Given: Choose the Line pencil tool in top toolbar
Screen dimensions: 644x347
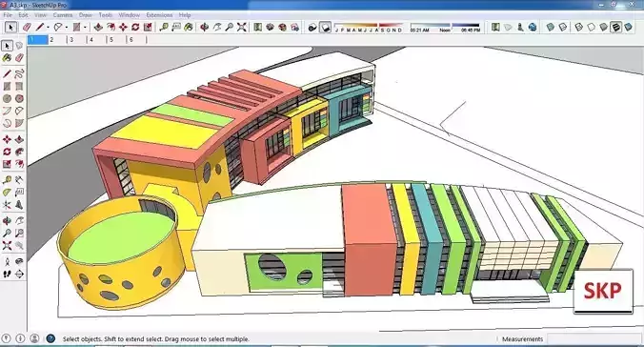Looking at the screenshot, I should pos(39,27).
